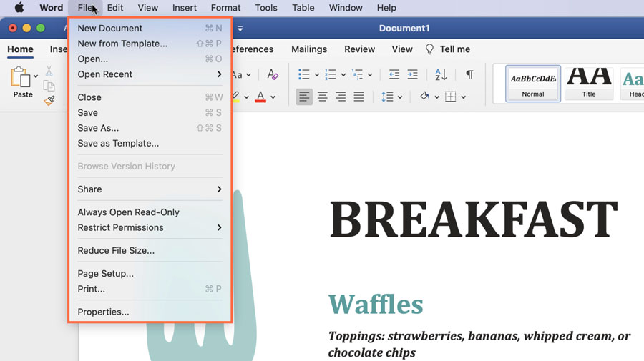This screenshot has height=361, width=644.
Task: Increase the paragraph indent
Action: coord(412,74)
